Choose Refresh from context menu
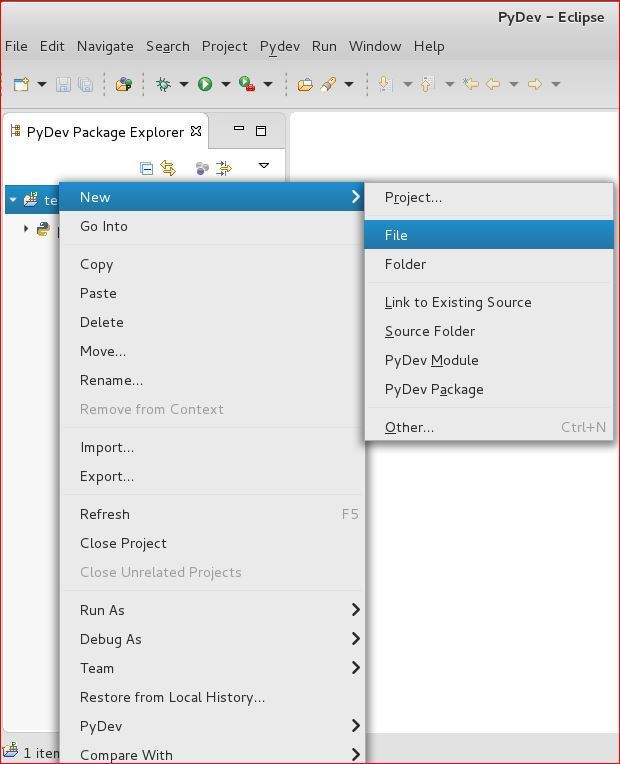620x764 pixels. tap(212, 514)
